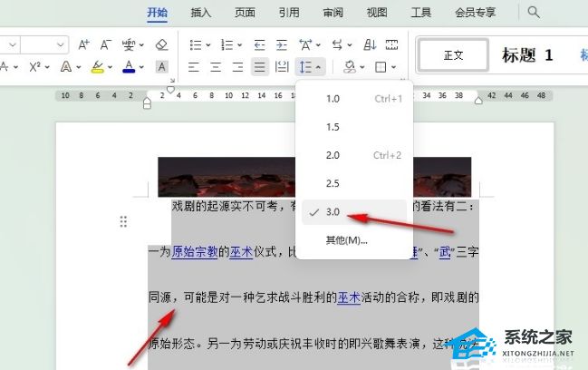Screen dimensions: 588x370
Task: Click the paragraph drag handle dots
Action: click(x=123, y=222)
